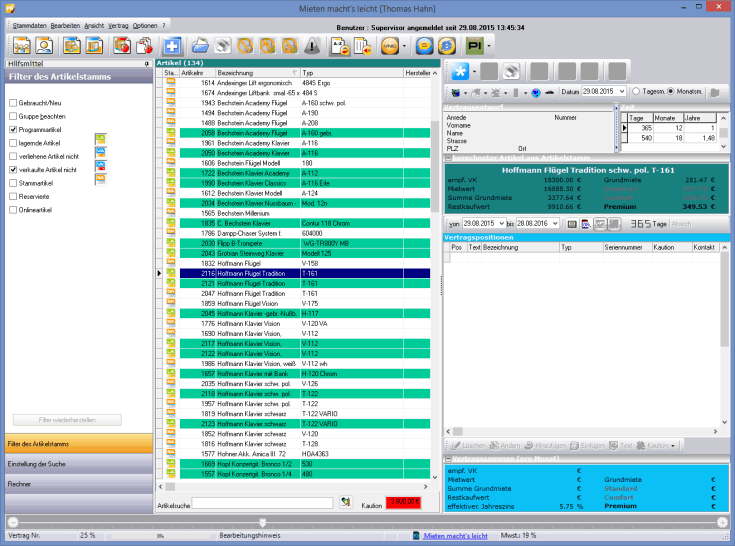Click the Mieten macht's leicht status bar icon

[x=416, y=535]
